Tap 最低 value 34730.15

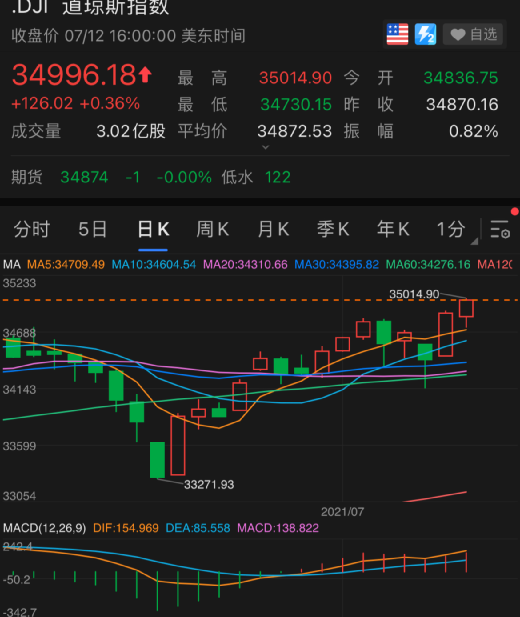[296, 105]
